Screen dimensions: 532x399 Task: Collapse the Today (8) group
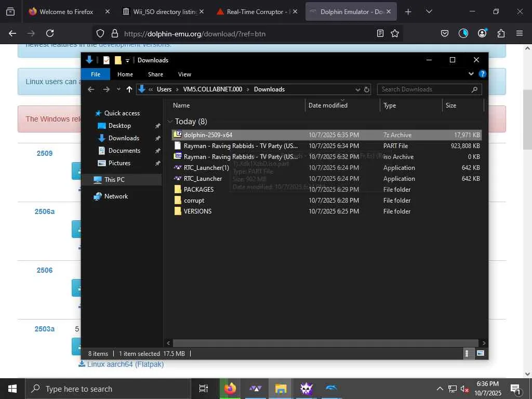click(x=170, y=122)
